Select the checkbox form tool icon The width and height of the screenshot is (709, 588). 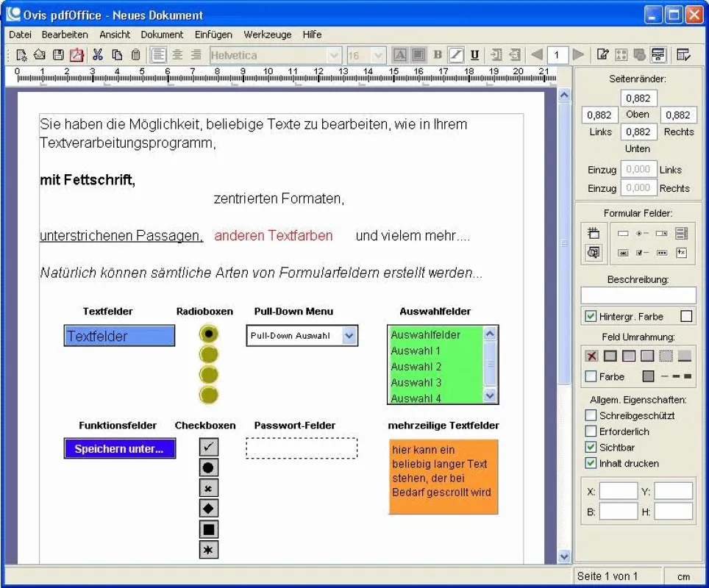[643, 253]
